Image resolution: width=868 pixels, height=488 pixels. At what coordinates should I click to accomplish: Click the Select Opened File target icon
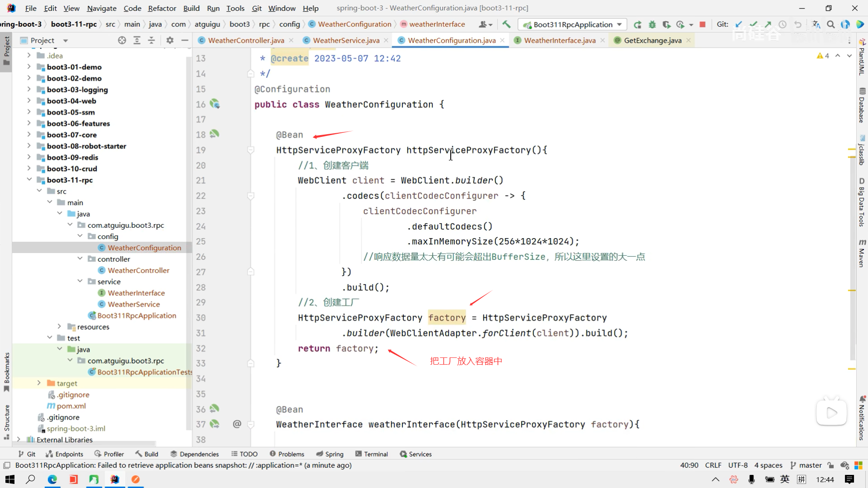[x=122, y=40]
